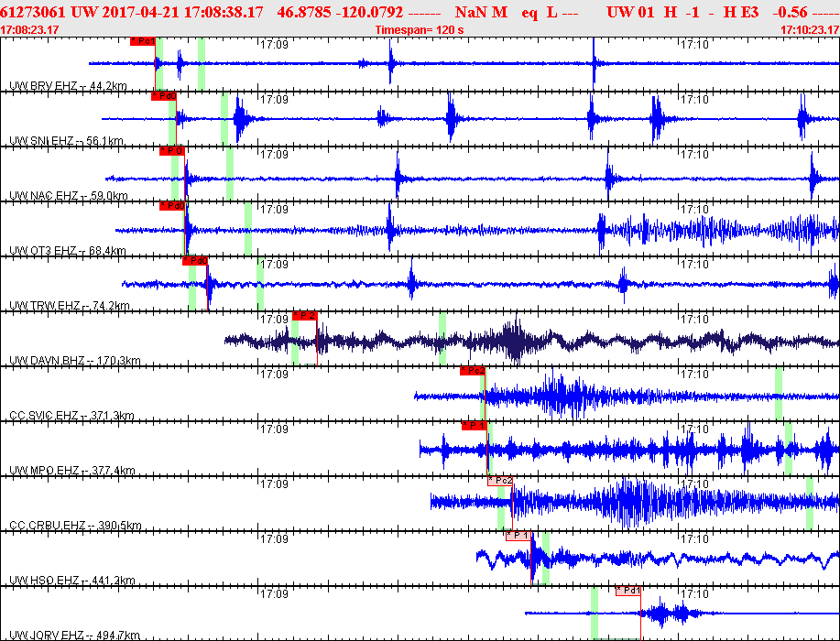Click the end time 17:10:23.17
This screenshot has width=840, height=641.
coord(810,30)
